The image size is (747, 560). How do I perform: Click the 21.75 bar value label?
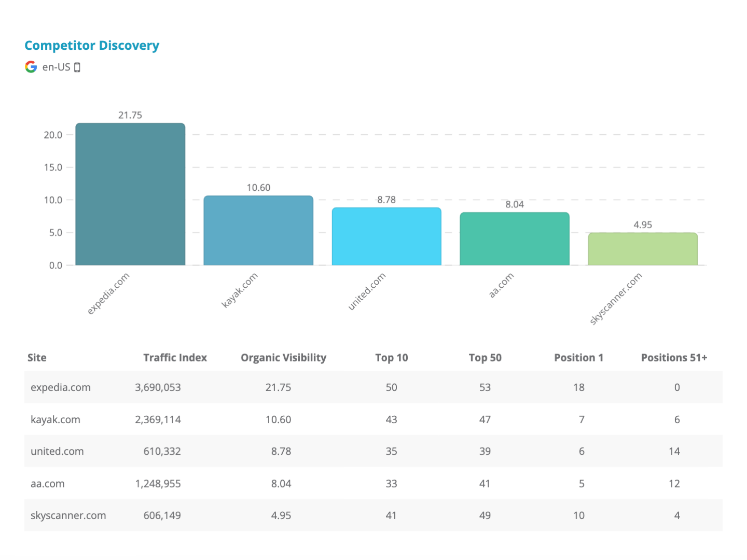click(x=130, y=115)
